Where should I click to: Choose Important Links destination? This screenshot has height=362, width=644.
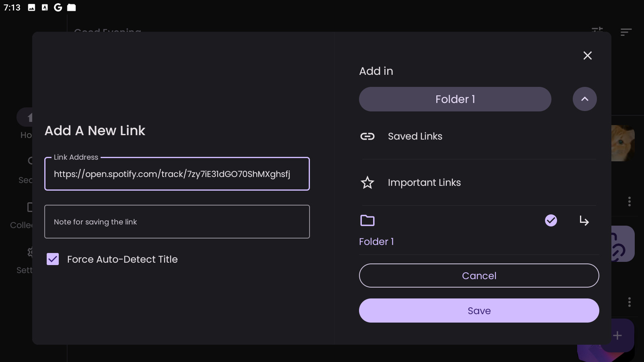click(424, 183)
